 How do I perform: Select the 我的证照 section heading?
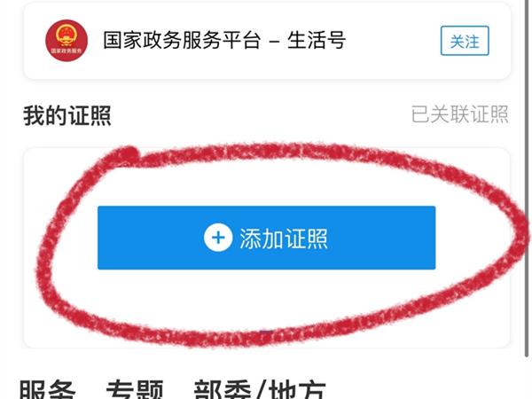pyautogui.click(x=67, y=115)
